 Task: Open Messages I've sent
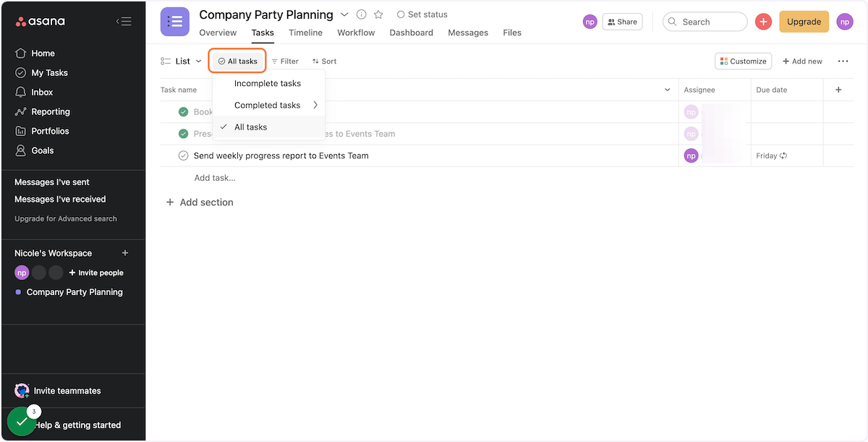point(52,182)
